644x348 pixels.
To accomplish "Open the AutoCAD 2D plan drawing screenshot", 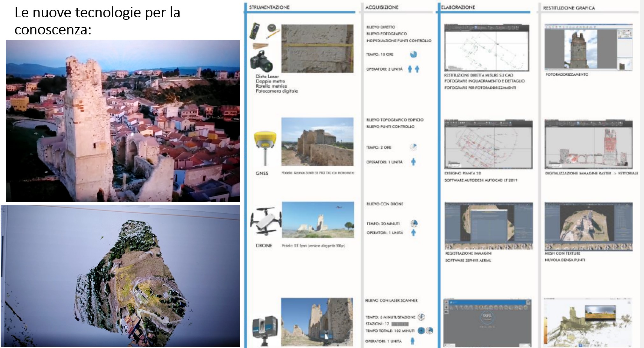I will [488, 144].
